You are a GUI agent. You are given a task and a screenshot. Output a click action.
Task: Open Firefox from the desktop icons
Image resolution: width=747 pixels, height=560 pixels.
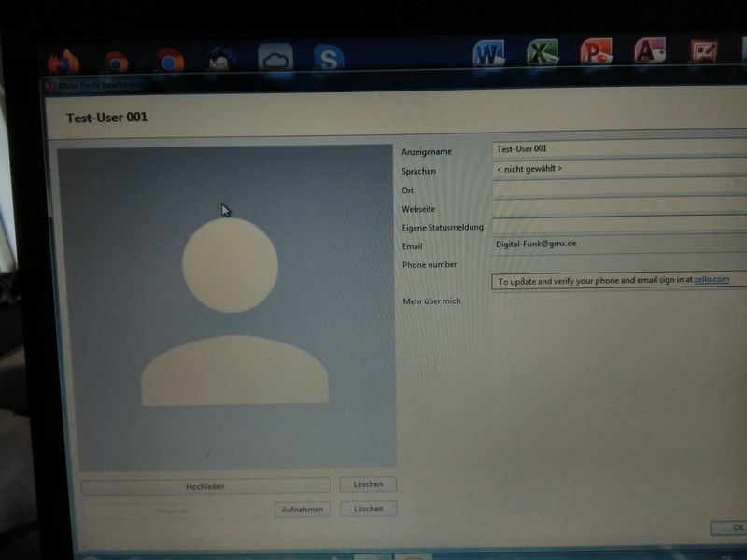63,62
